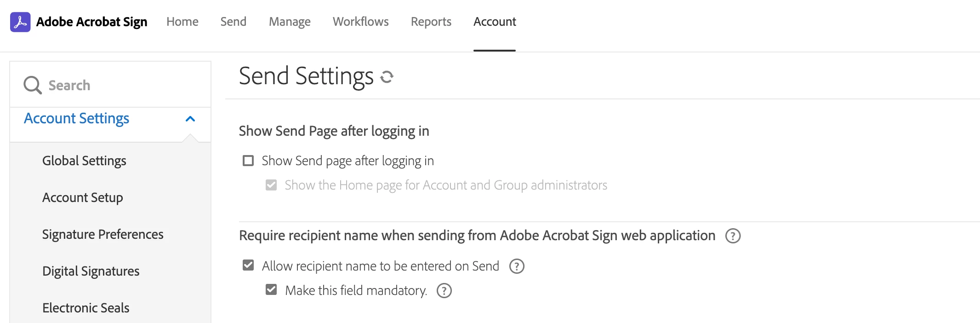Open the Reports tab
This screenshot has width=980, height=323.
(431, 22)
